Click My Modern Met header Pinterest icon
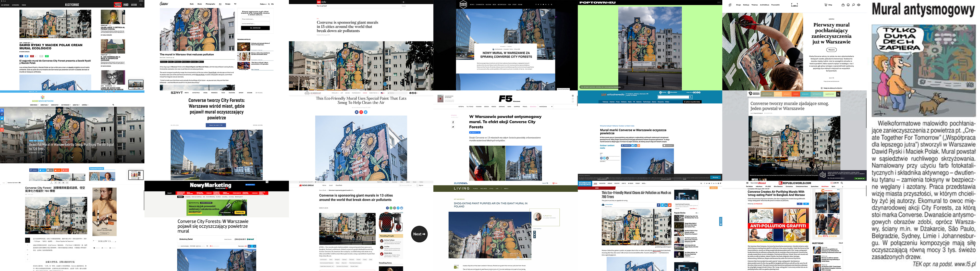980x271 pixels. [x=415, y=93]
